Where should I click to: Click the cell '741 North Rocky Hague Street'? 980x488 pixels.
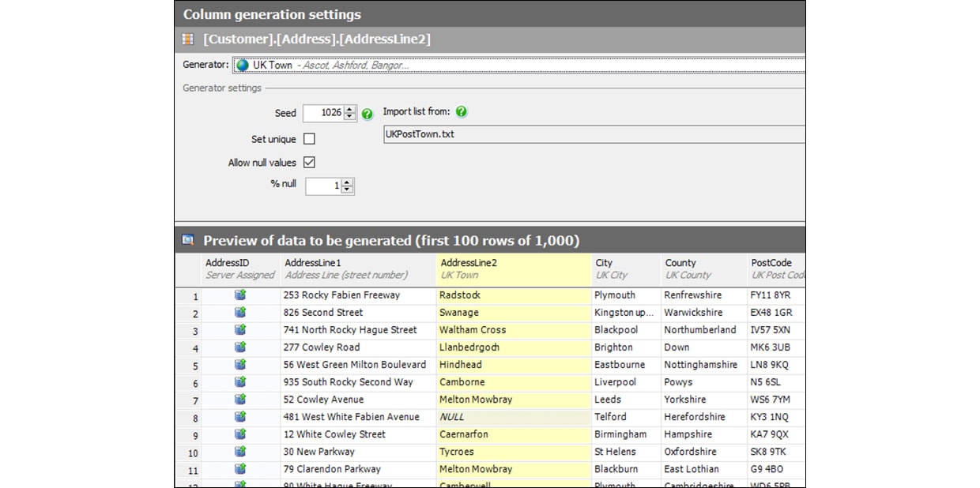pyautogui.click(x=358, y=329)
